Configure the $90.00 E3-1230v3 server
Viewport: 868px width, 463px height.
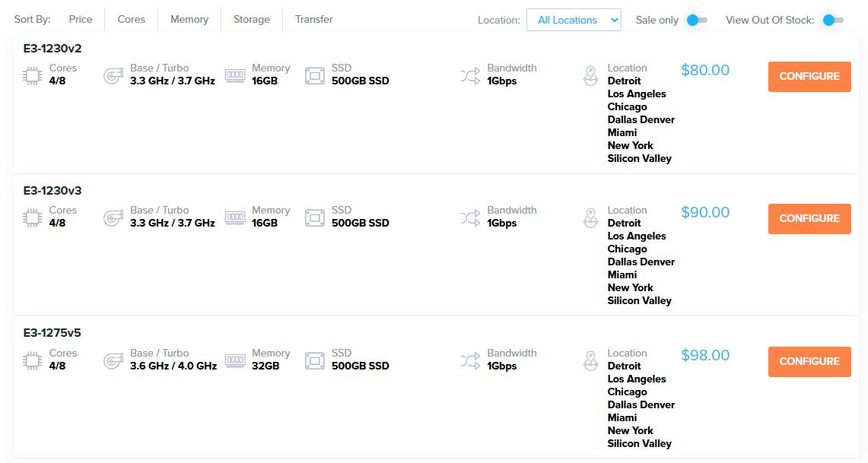(809, 219)
